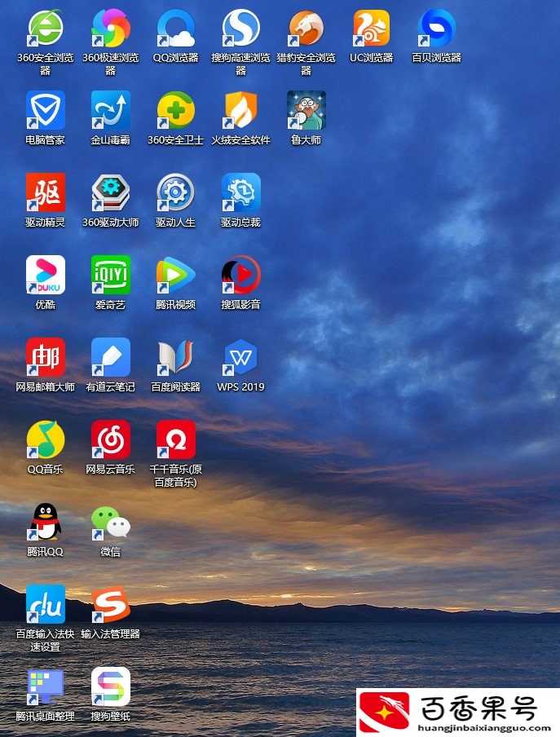Open 搜狗高速浏览器 shortcut
Screen dimensions: 560x737
pos(241,29)
